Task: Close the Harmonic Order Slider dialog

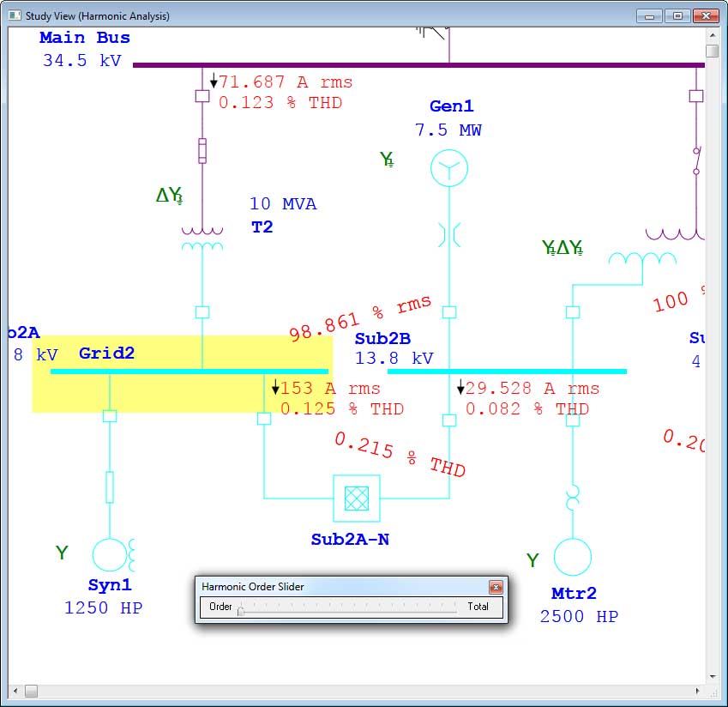Action: click(496, 587)
